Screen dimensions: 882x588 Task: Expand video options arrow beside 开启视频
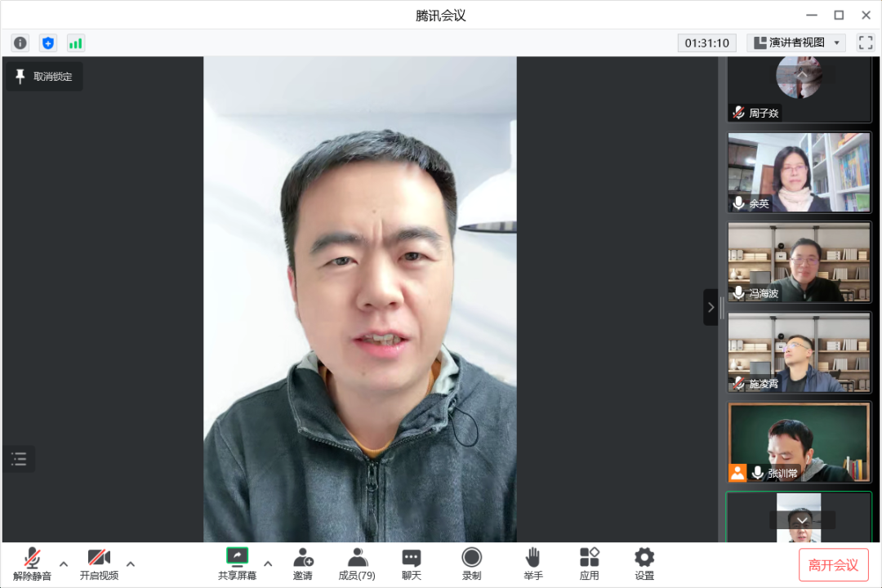[x=131, y=563]
